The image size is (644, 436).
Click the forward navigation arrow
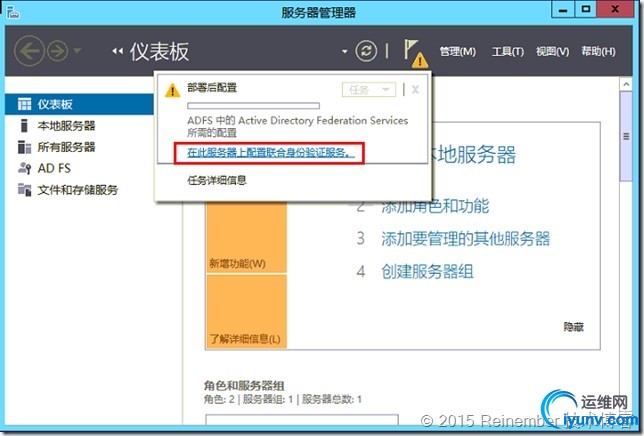pos(58,51)
